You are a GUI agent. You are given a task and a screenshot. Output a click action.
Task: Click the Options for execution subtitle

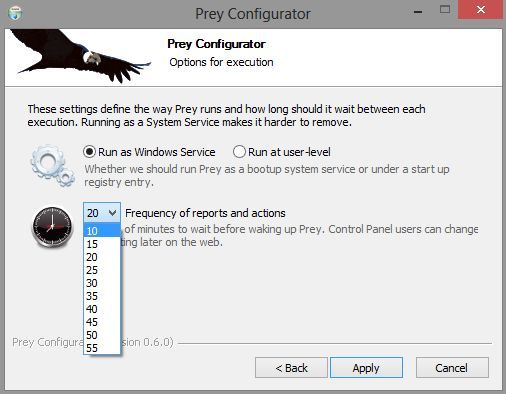[221, 62]
